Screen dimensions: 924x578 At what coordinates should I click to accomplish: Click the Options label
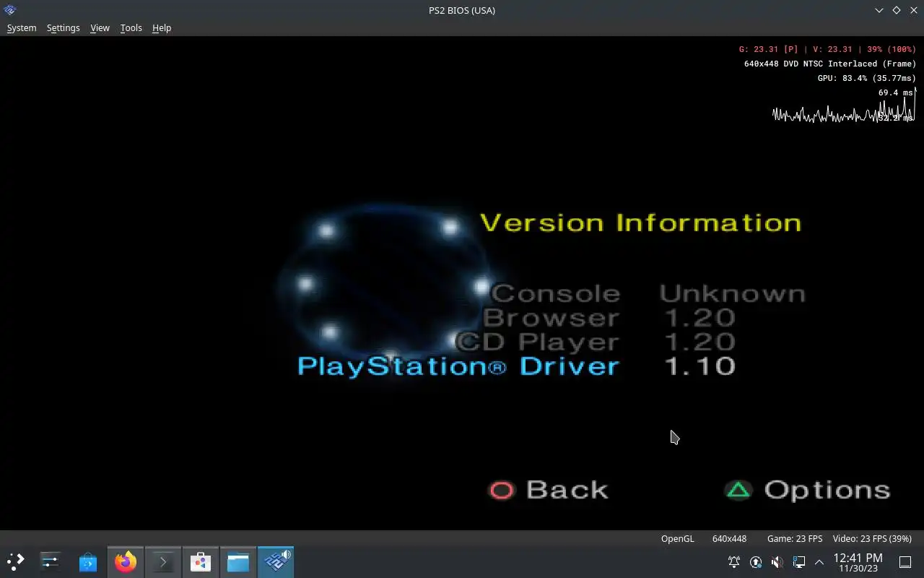pyautogui.click(x=827, y=490)
